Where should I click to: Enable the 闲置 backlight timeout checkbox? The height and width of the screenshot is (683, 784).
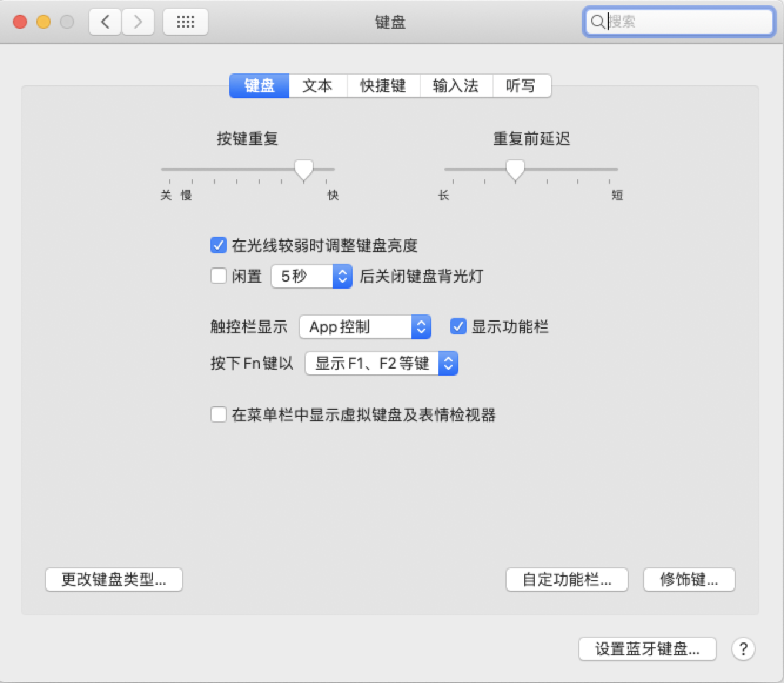tap(219, 276)
